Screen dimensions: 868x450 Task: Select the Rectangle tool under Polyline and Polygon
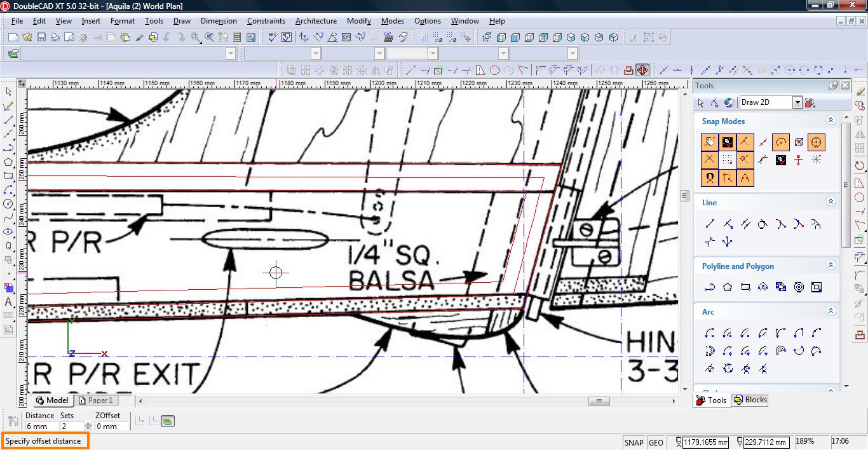coord(745,287)
